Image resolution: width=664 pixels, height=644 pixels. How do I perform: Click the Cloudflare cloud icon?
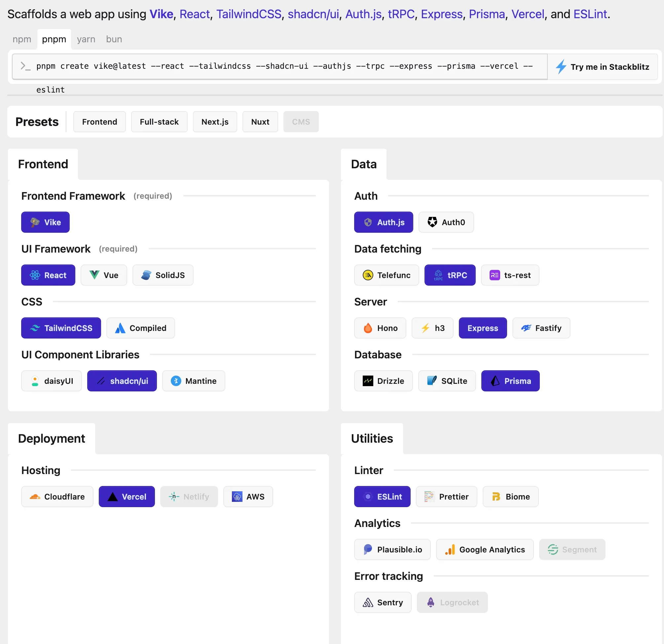tap(35, 497)
